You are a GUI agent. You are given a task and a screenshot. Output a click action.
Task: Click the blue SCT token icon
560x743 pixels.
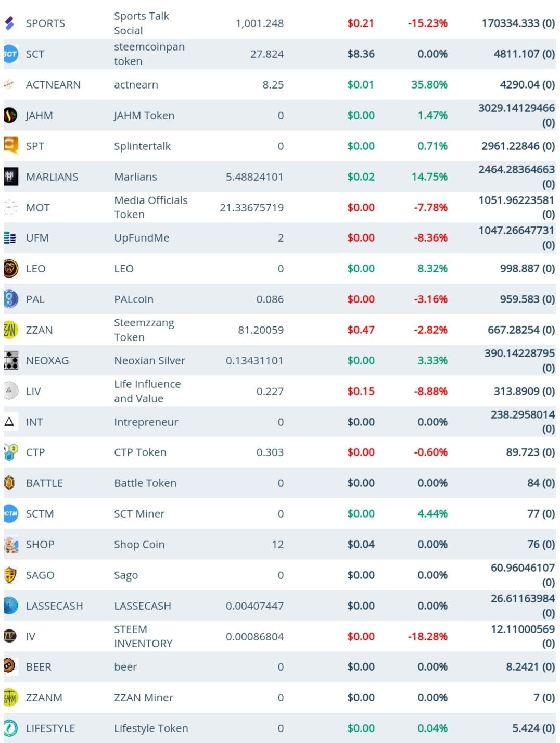(10, 54)
